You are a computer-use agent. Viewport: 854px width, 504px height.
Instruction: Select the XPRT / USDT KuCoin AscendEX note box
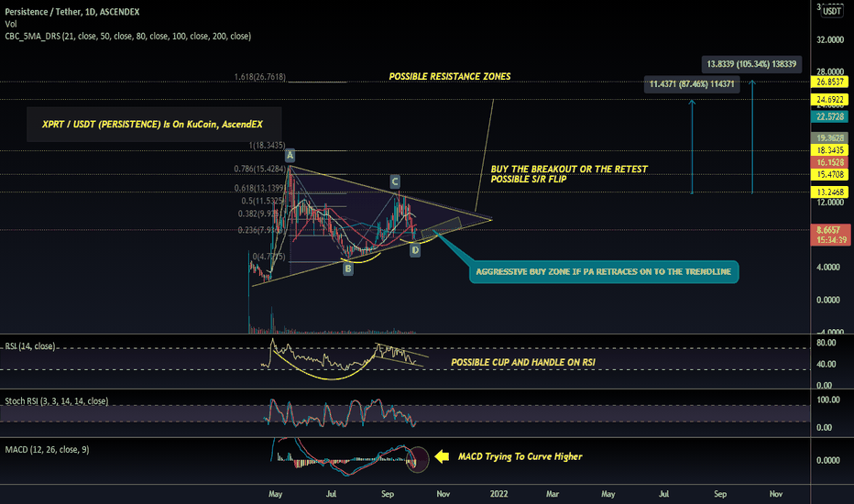154,125
